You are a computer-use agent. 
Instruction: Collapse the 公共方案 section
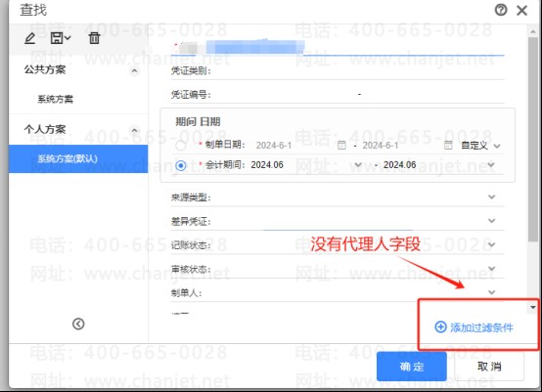pos(134,71)
